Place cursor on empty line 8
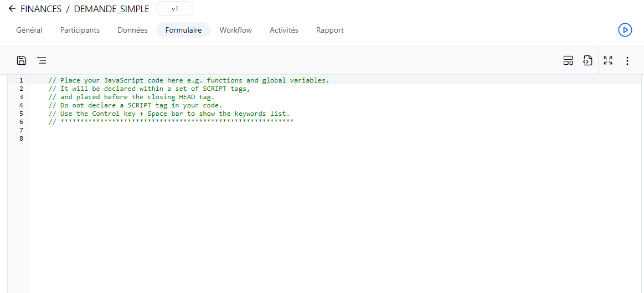644x293 pixels. tap(166, 138)
